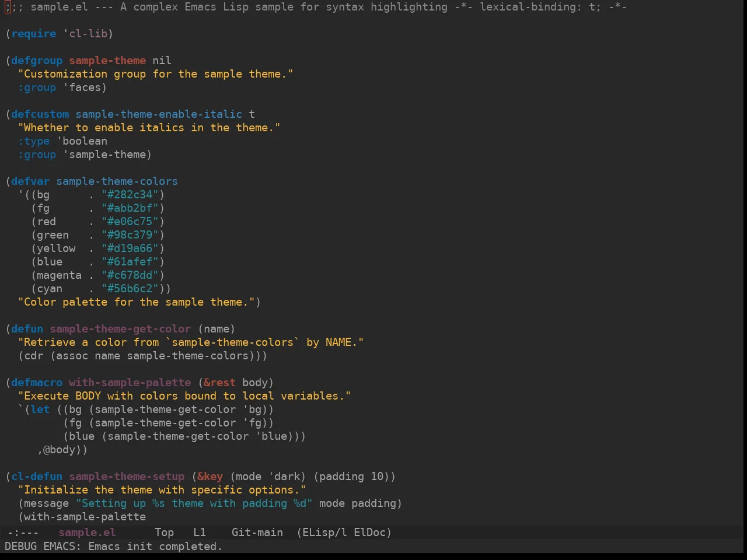The width and height of the screenshot is (747, 560).
Task: Click the first-line comment header text
Action: [316, 6]
